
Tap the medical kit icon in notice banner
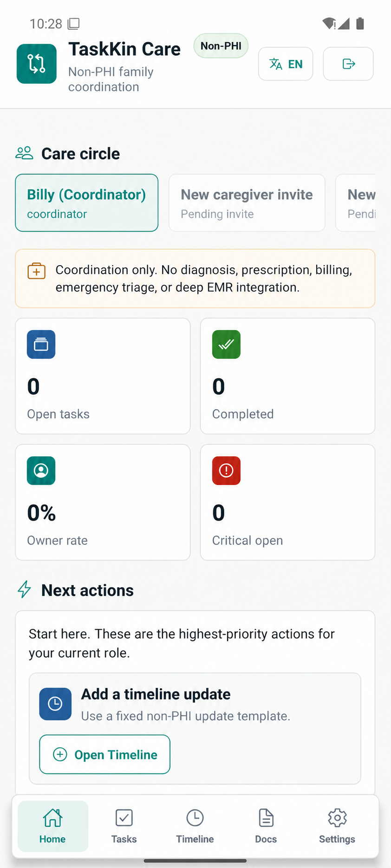(x=37, y=271)
